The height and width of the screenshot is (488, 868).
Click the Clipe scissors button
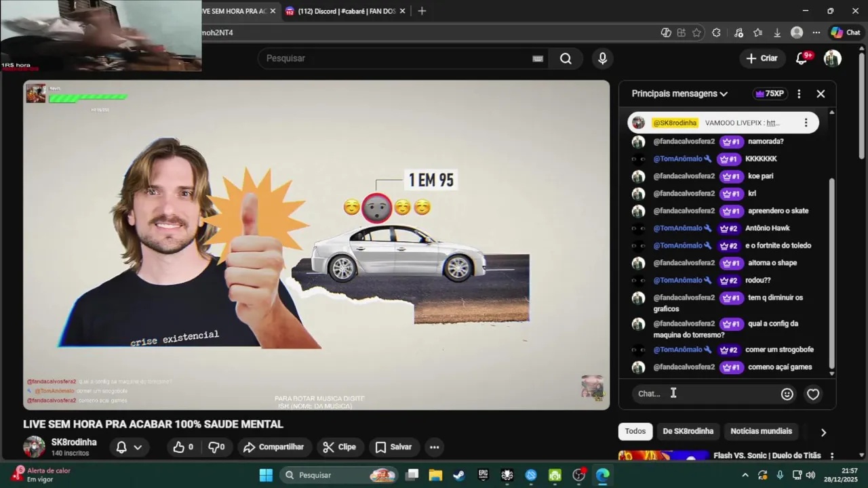339,447
